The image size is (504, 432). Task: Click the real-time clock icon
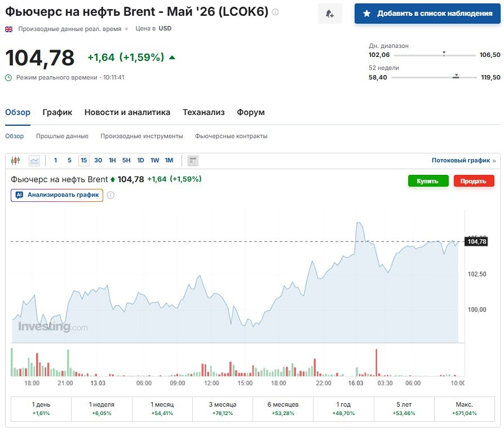click(8, 77)
